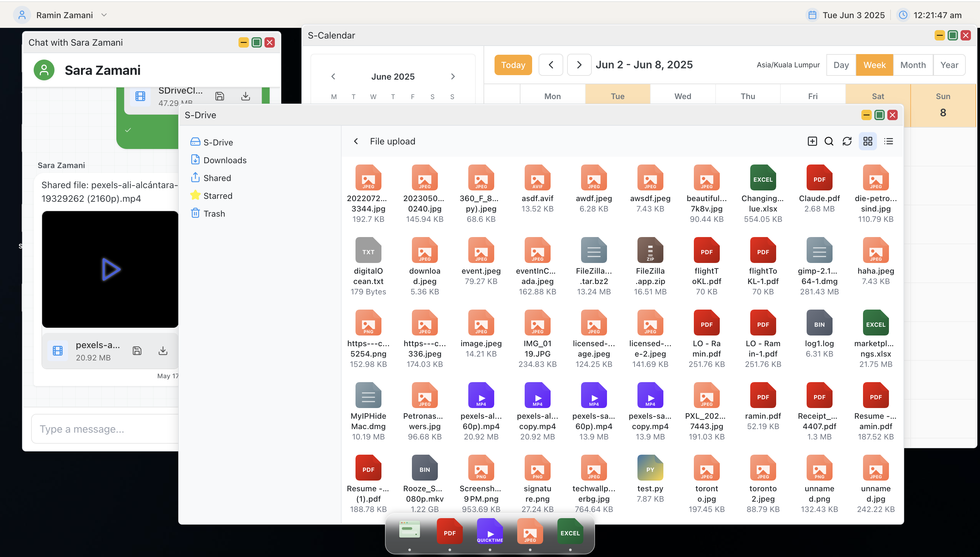980x557 pixels.
Task: Go to the next week in S-Calendar
Action: (x=579, y=65)
